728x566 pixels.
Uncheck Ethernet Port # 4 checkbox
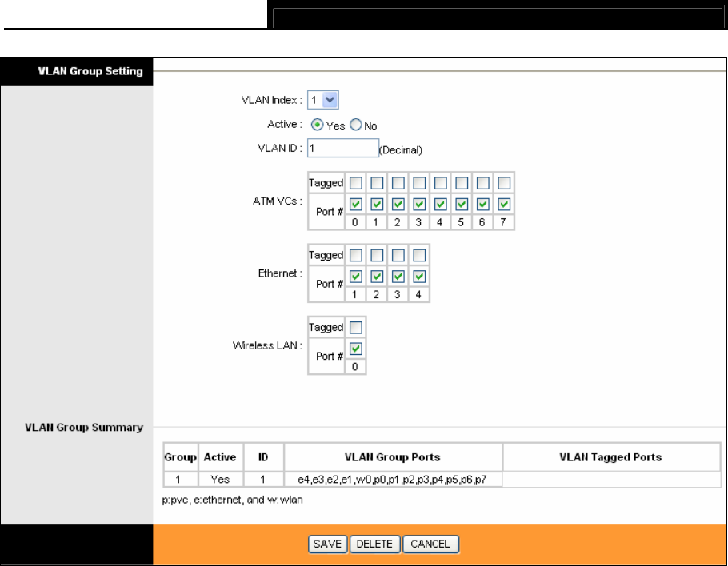pos(419,277)
